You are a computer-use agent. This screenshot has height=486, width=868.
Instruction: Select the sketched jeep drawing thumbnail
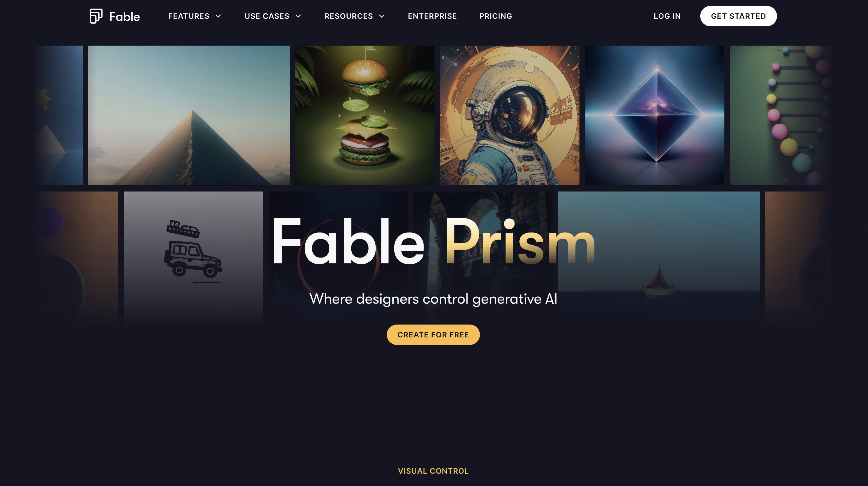tap(194, 257)
